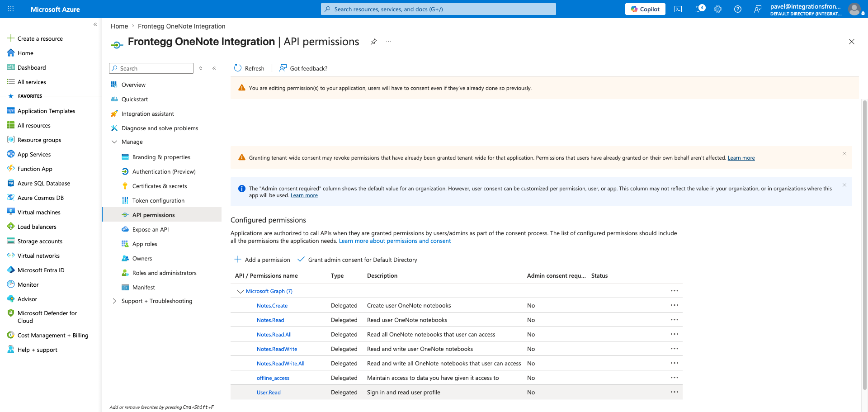Open Copilot from top bar
The width and height of the screenshot is (868, 412).
tap(645, 9)
